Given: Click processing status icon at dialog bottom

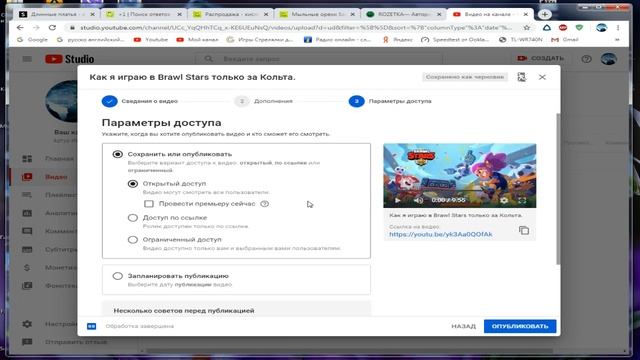Looking at the screenshot, I should pyautogui.click(x=91, y=326).
